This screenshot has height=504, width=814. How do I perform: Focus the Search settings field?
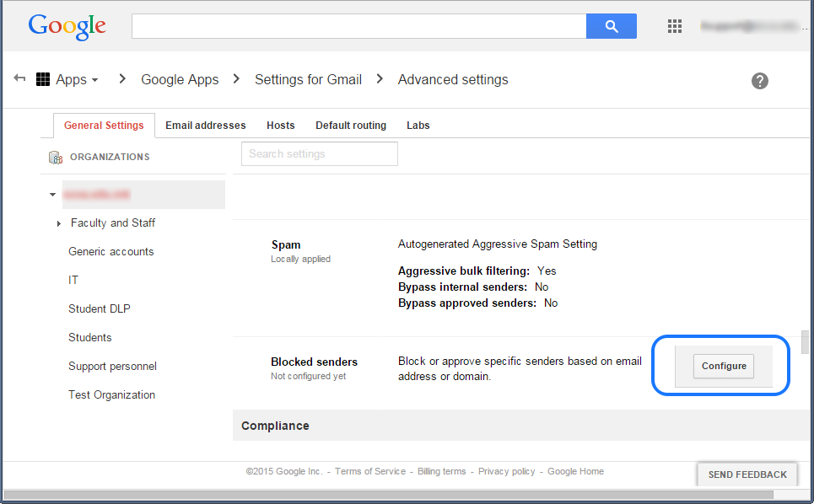319,153
